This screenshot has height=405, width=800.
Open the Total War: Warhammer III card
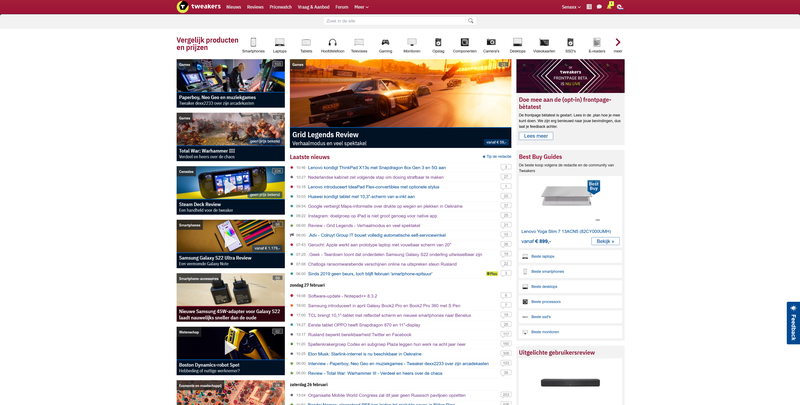point(231,137)
